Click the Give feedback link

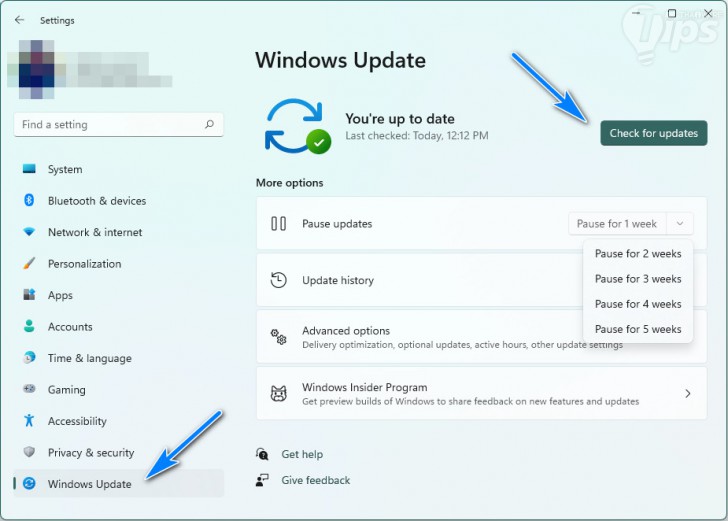316,480
